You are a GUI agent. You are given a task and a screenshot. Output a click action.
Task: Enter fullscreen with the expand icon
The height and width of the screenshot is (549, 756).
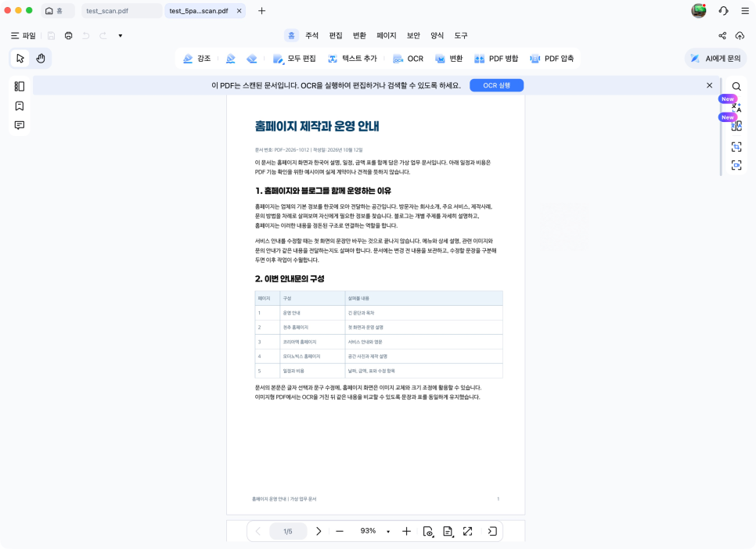coord(468,531)
